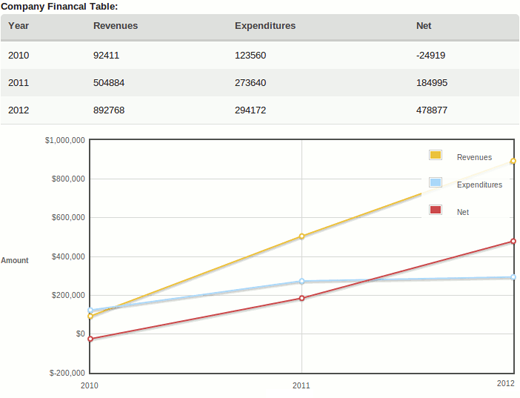Click the Expenditures legend label
Image resolution: width=520 pixels, height=398 pixels.
(479, 185)
